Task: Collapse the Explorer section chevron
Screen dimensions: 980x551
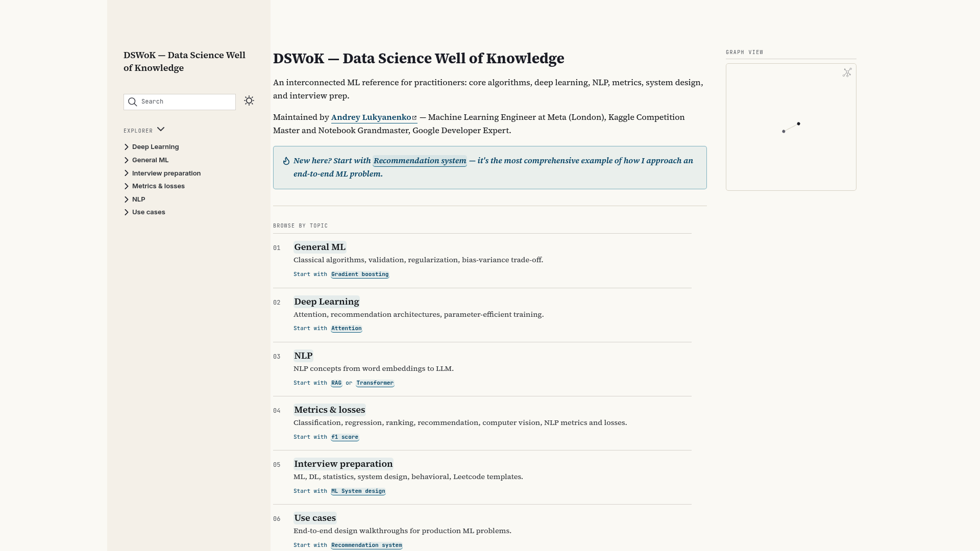Action: click(x=161, y=130)
